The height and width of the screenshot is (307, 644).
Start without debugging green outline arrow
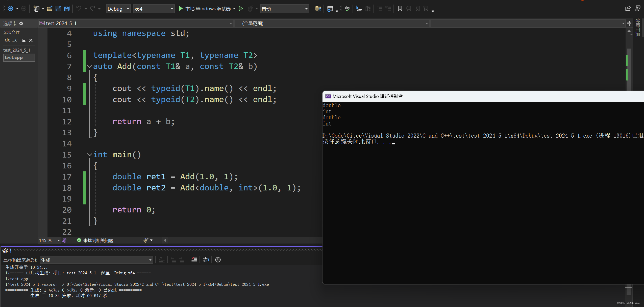[241, 9]
